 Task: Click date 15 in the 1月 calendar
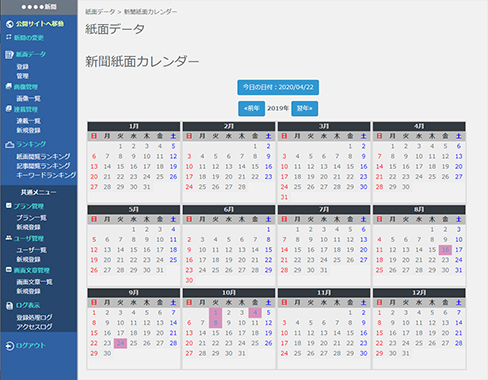tap(120, 166)
